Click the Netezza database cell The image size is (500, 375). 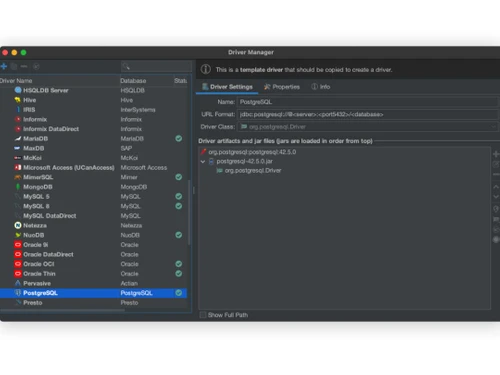131,225
